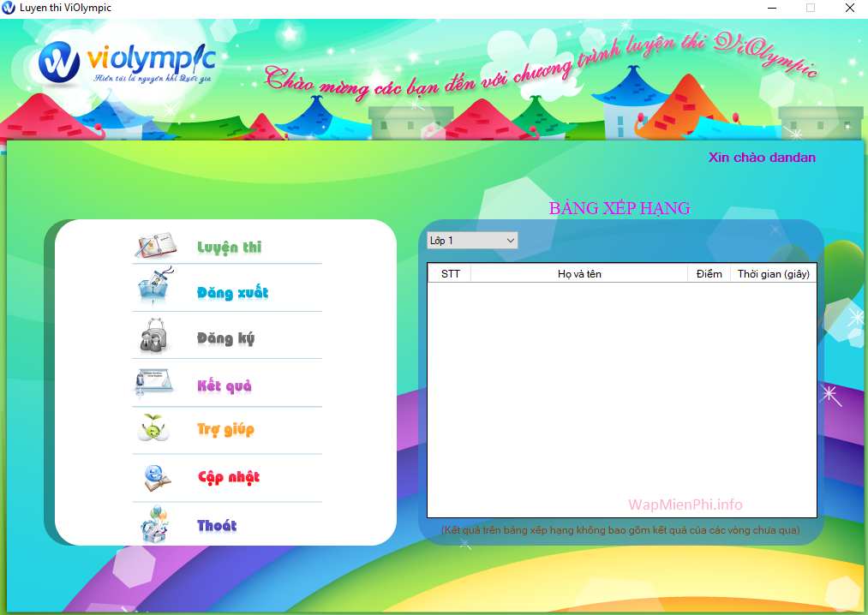
Task: Click the Đăng ký padlock icon
Action: coord(153,336)
